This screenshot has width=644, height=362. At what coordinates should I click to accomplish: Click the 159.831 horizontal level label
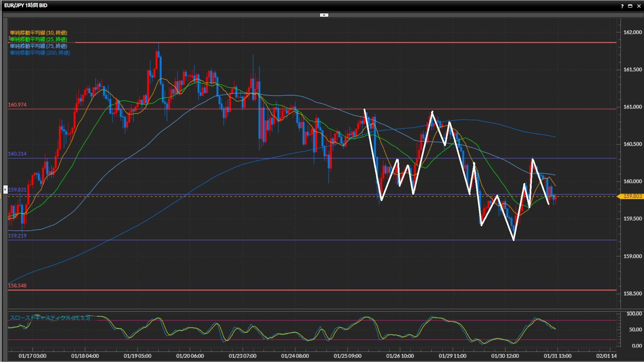(17, 190)
